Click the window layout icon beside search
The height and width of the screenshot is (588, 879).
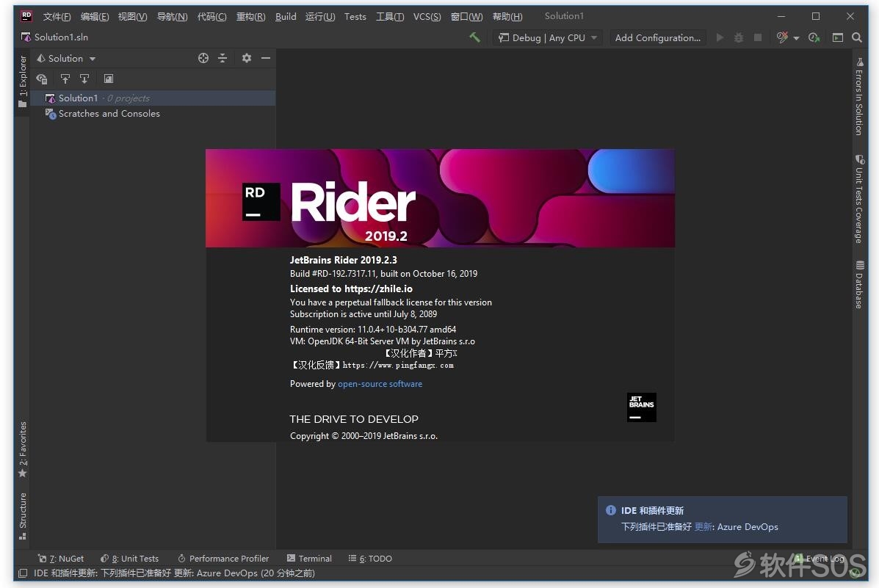point(838,37)
